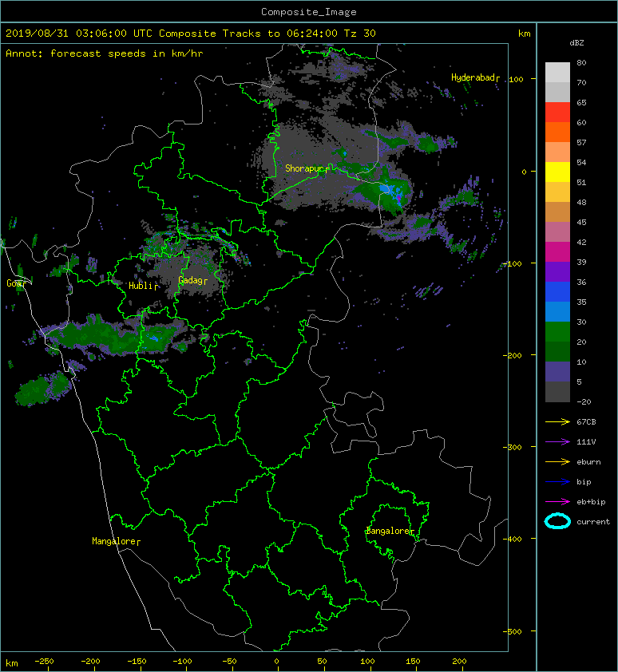618x672 pixels.
Task: Click the 100 km y-axis tick label
Action: (517, 79)
